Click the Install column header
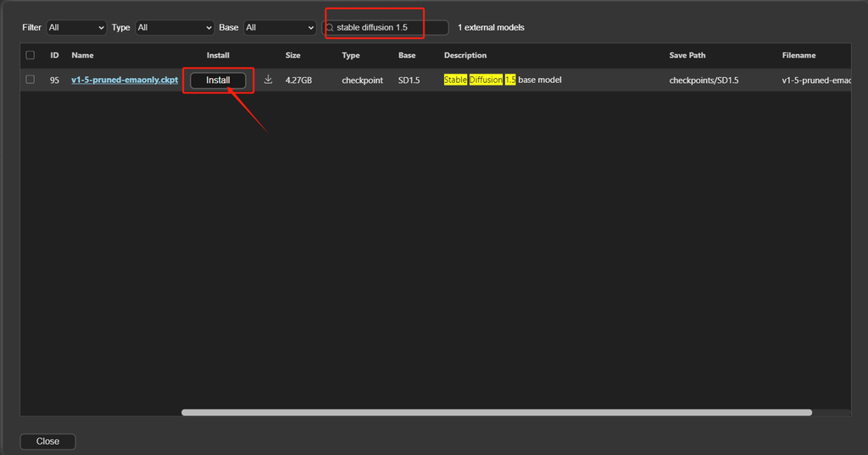This screenshot has height=455, width=868. click(x=218, y=55)
